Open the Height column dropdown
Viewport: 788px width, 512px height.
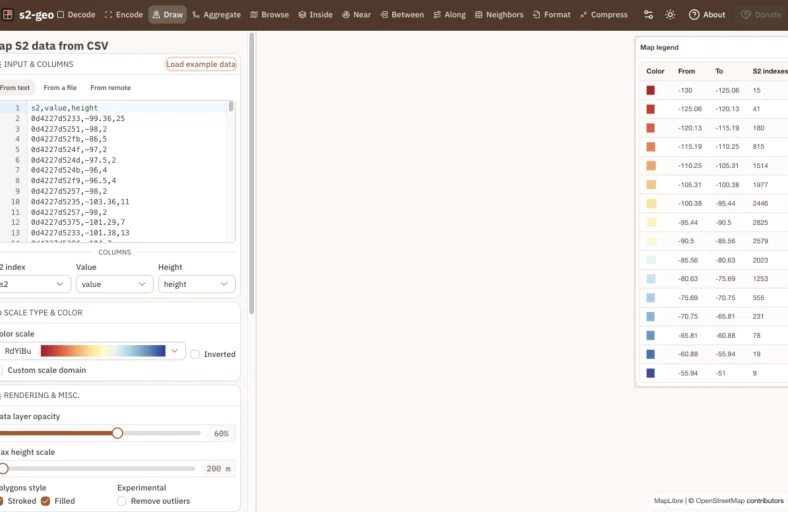pos(196,284)
